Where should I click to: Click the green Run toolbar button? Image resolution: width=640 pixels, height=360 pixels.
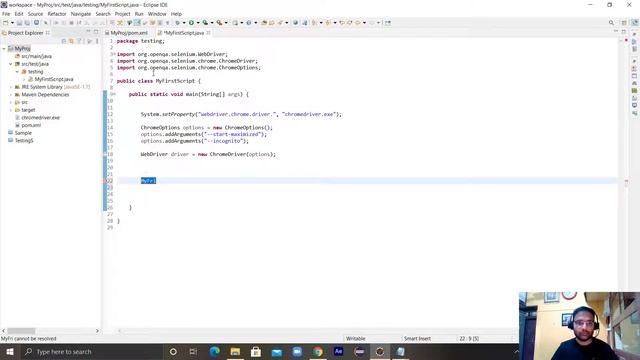pyautogui.click(x=191, y=23)
